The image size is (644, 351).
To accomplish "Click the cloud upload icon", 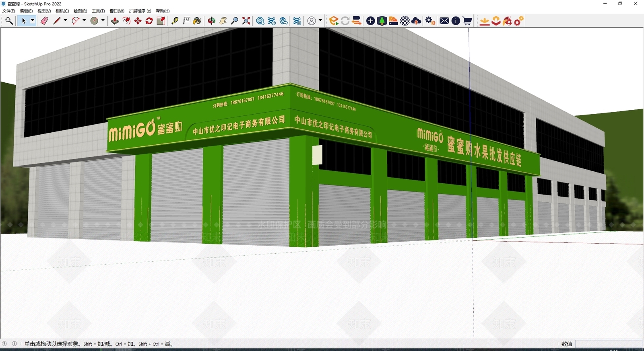I will 417,21.
